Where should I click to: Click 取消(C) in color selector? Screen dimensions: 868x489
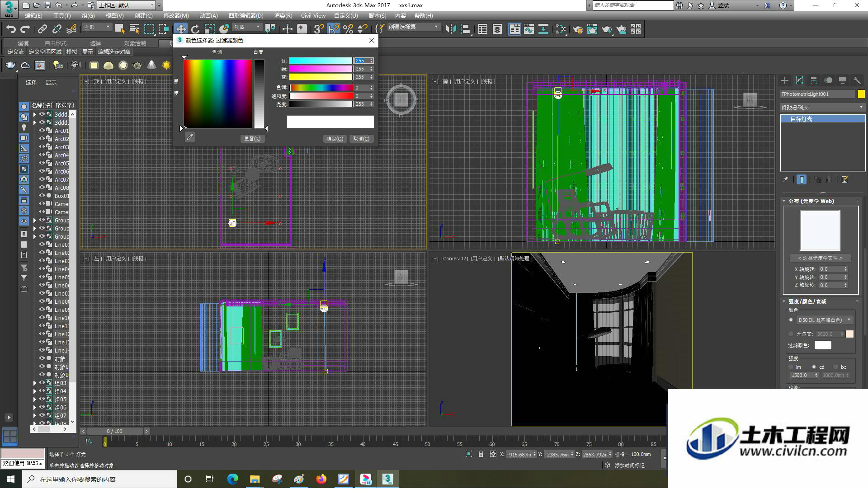point(361,139)
